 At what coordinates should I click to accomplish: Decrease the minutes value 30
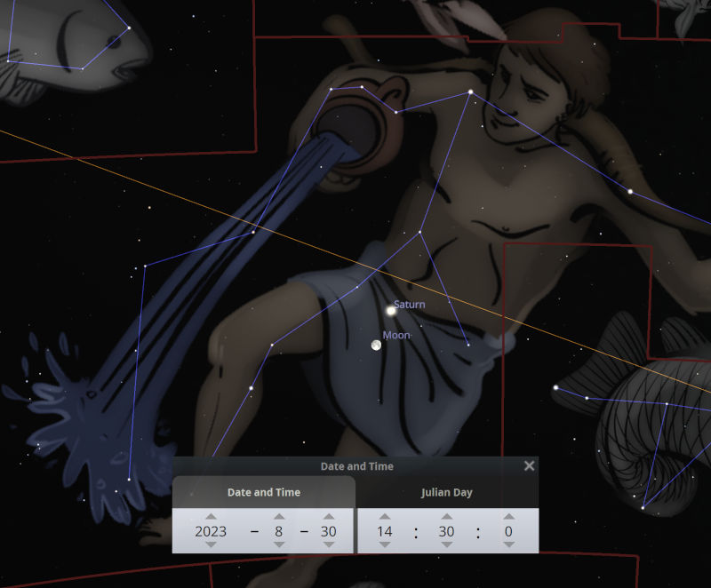[447, 545]
